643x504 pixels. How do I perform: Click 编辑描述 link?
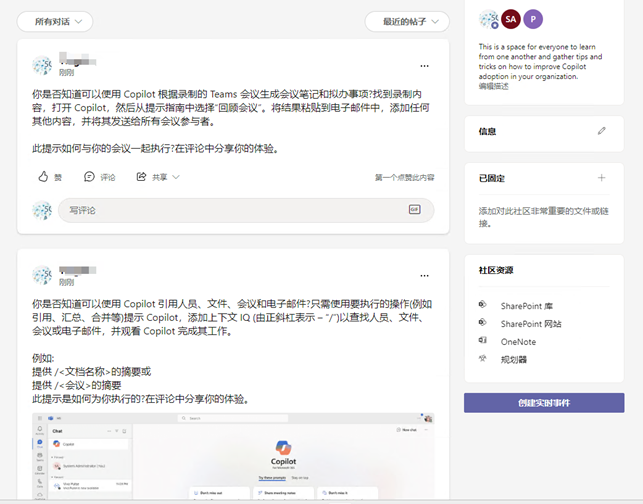pos(494,86)
